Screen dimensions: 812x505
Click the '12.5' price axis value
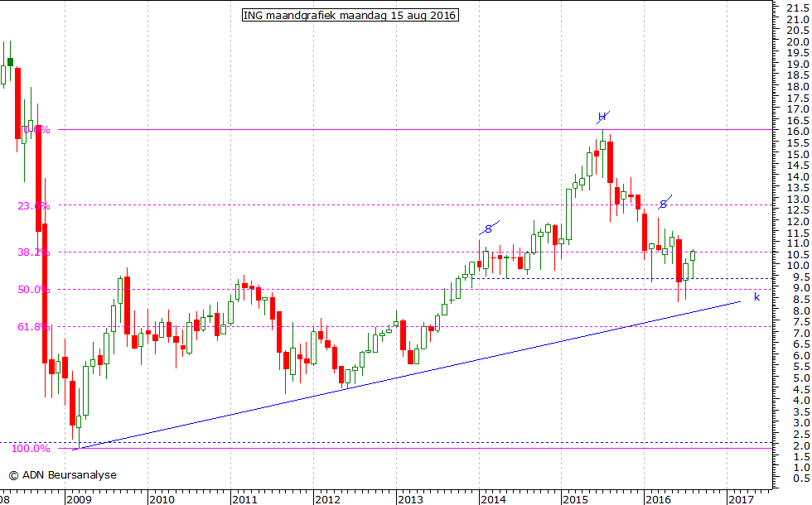pyautogui.click(x=798, y=209)
